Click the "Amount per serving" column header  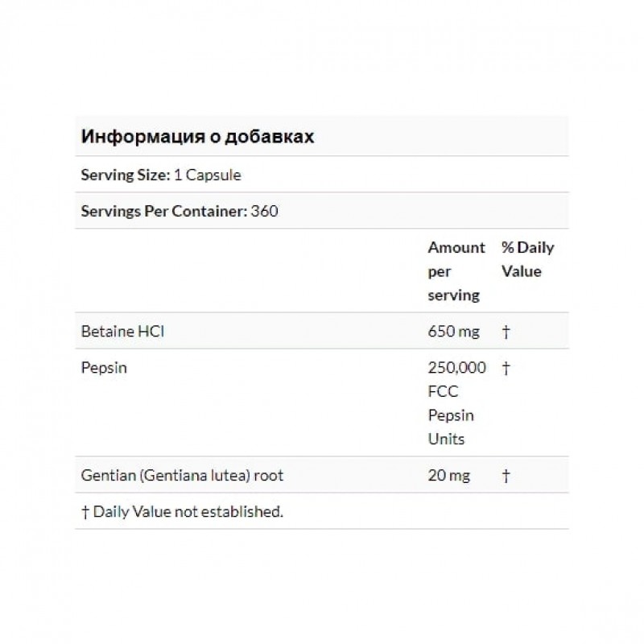tap(456, 271)
